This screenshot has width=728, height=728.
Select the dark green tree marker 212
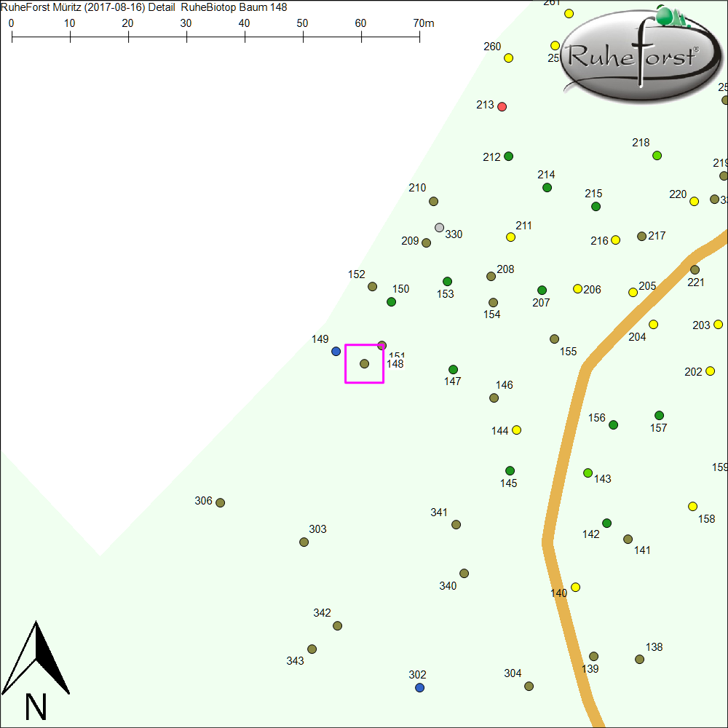tap(509, 156)
